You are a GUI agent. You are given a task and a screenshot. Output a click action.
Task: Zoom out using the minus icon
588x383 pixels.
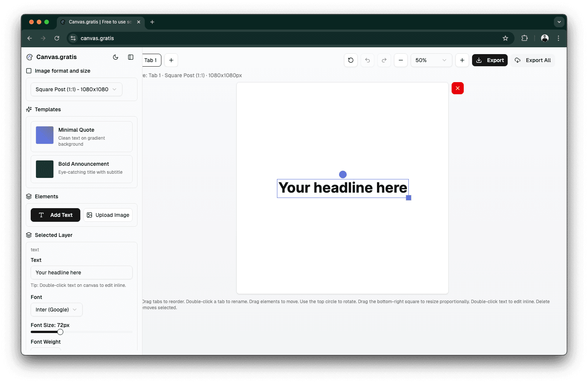click(x=401, y=60)
